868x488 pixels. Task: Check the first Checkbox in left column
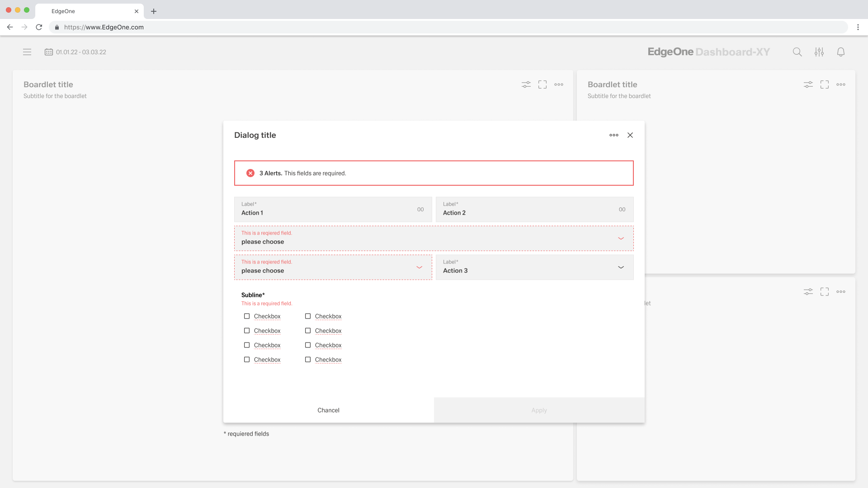[x=246, y=316]
